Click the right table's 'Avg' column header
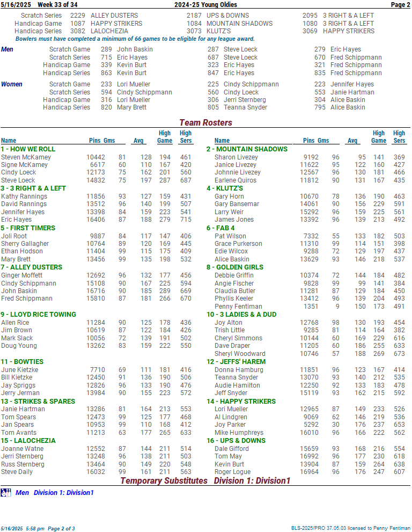This screenshot has width=412, height=532. click(352, 141)
